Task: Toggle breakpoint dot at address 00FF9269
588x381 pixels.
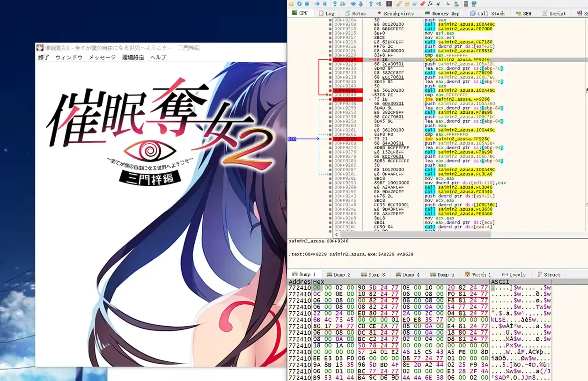Action: (x=331, y=139)
